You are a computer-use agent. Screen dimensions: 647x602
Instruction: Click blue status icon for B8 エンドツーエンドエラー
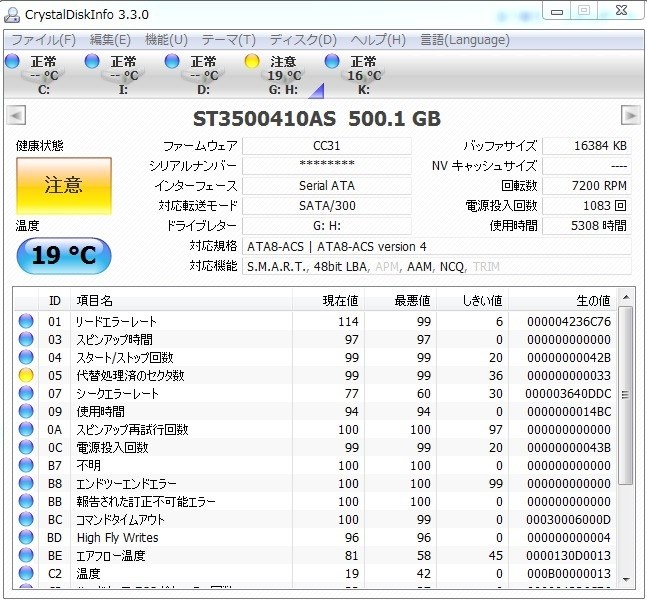pyautogui.click(x=26, y=483)
